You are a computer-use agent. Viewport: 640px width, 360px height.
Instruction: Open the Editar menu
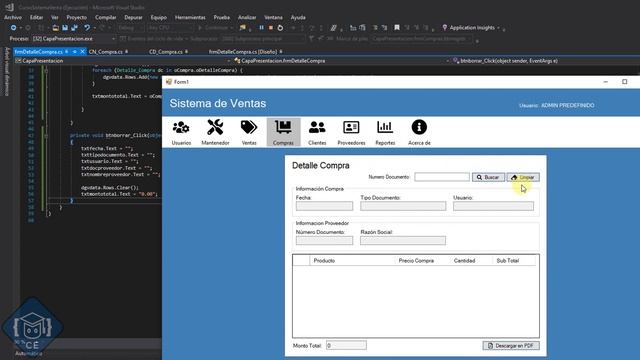tap(36, 18)
